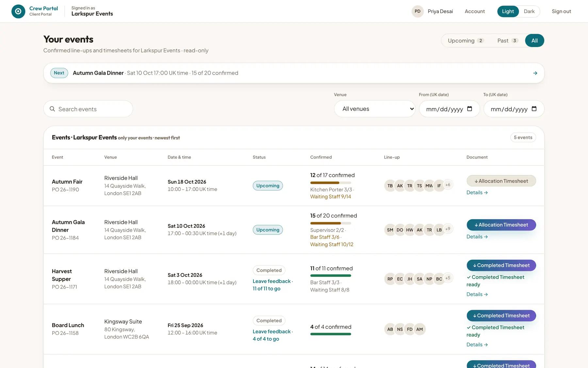
Task: Focus the Search events field
Action: (88, 109)
